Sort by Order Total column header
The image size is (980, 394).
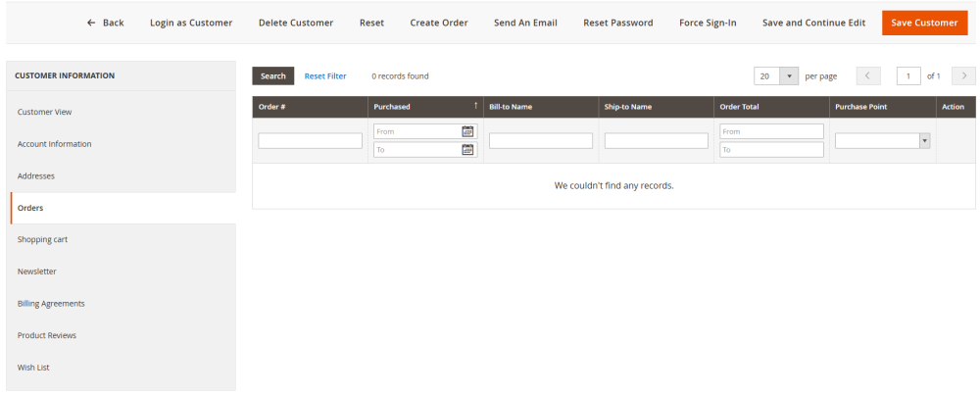pyautogui.click(x=772, y=107)
